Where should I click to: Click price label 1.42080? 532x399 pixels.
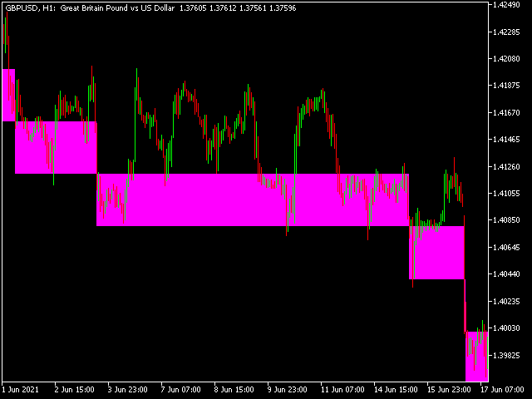click(506, 59)
